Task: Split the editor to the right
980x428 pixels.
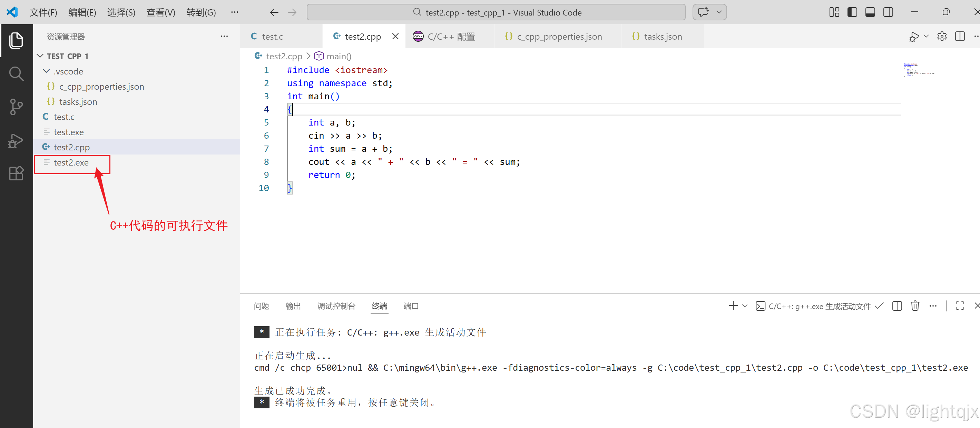Action: tap(959, 37)
